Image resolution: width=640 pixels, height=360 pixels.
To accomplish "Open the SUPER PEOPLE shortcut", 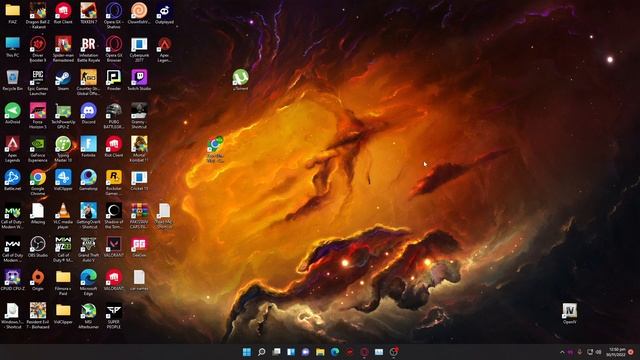I will point(114,317).
